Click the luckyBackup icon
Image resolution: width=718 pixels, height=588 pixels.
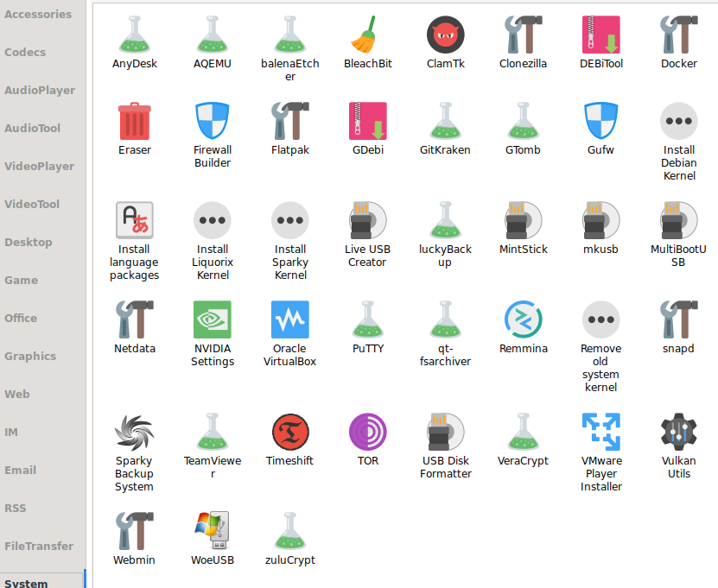tap(446, 220)
